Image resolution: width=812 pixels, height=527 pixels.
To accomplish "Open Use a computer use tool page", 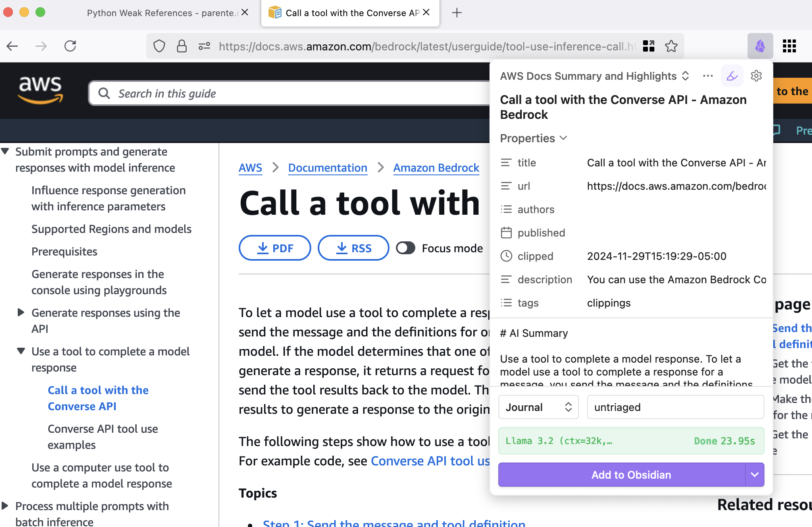I will (102, 475).
